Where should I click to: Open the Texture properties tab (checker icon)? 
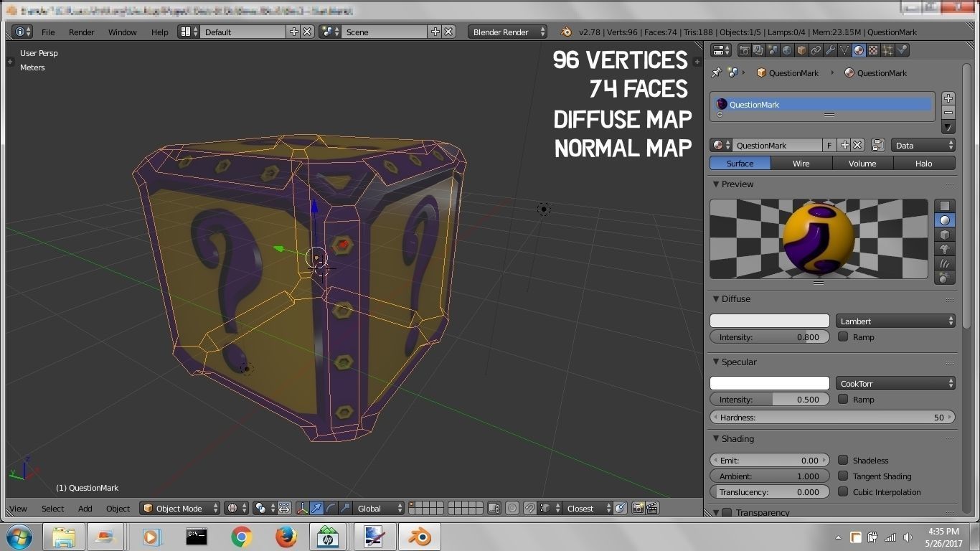coord(873,50)
